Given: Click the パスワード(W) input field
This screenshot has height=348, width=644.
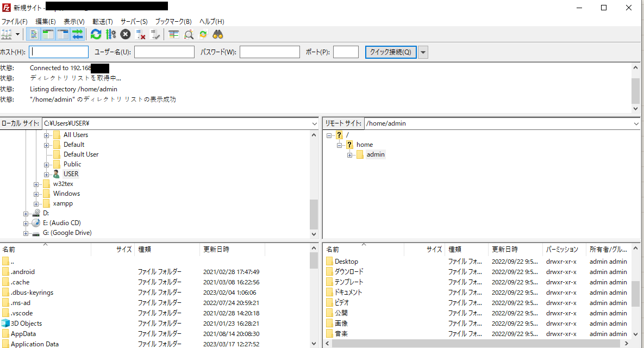Looking at the screenshot, I should (270, 52).
